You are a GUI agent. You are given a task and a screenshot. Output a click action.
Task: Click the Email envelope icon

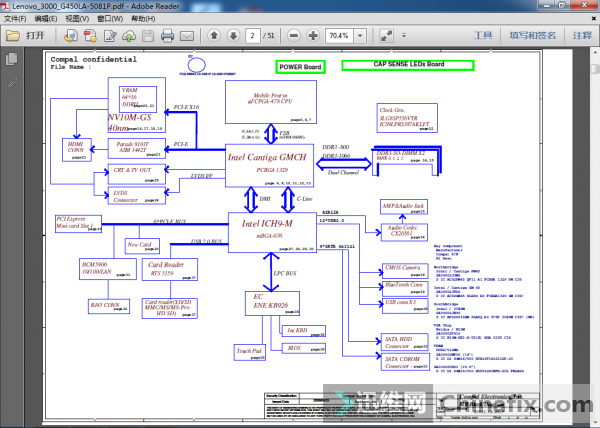(x=187, y=36)
